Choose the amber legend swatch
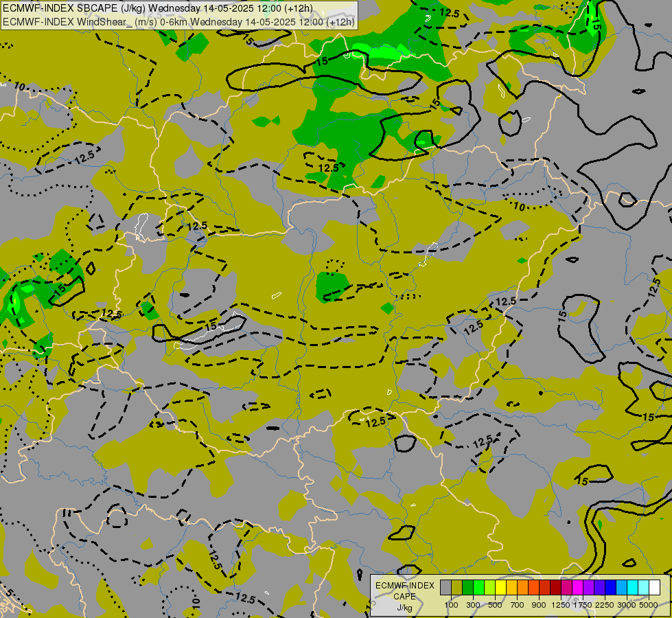 tap(511, 588)
